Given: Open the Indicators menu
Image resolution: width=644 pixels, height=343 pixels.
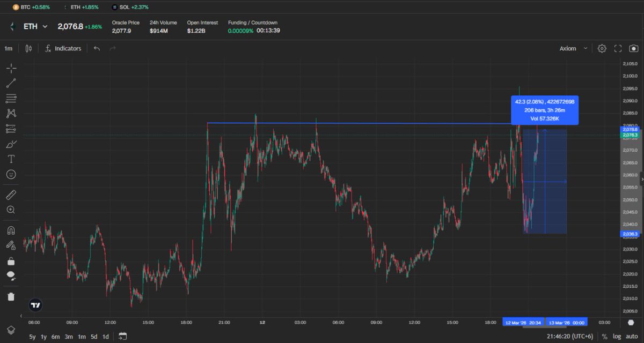Looking at the screenshot, I should pos(63,48).
